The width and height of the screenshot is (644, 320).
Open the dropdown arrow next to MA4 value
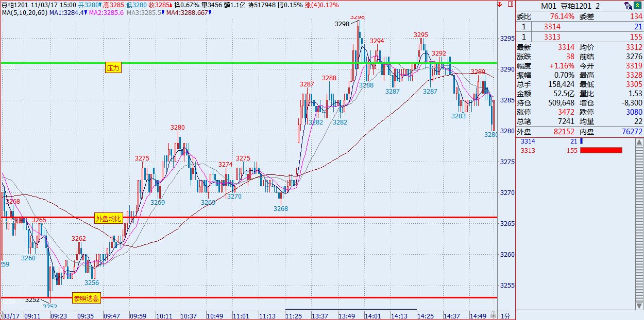(210, 12)
